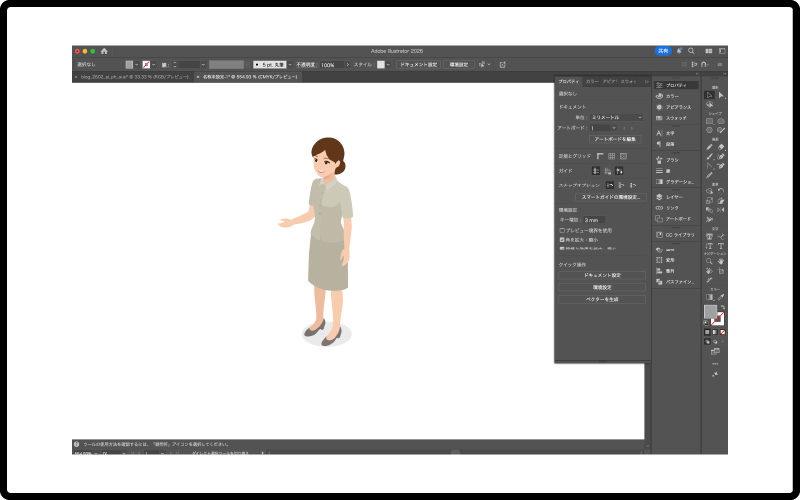Click the アートボードを編集 button
The image size is (800, 500).
tap(614, 139)
